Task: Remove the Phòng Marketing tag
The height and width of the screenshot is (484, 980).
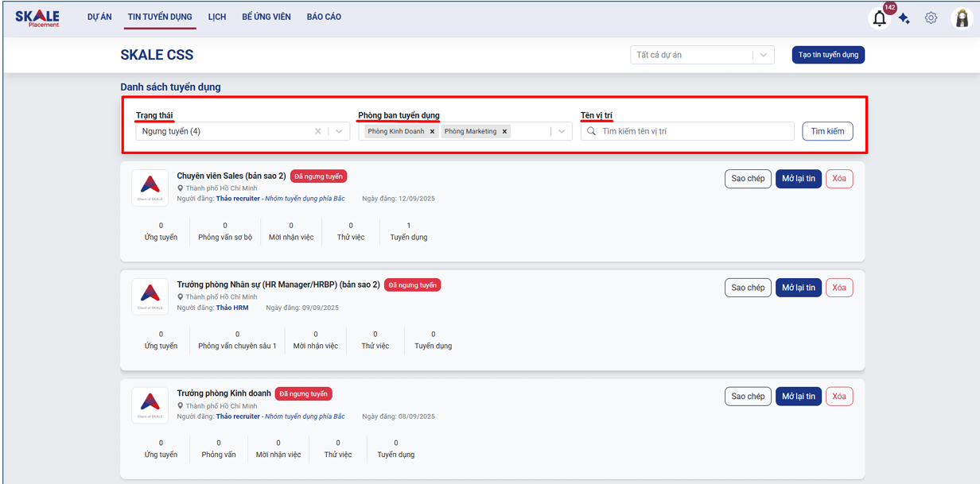Action: coord(504,132)
